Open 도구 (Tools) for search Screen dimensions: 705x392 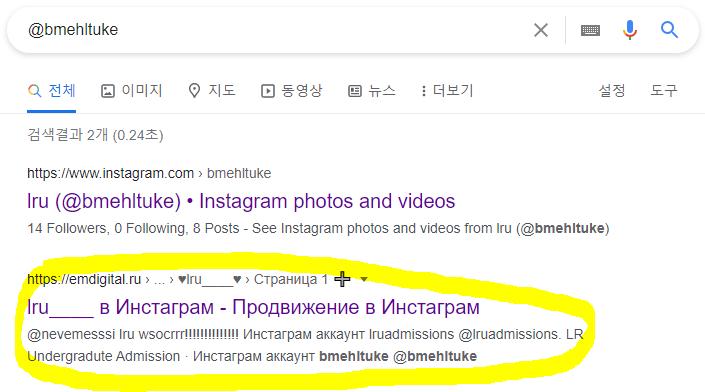point(664,91)
